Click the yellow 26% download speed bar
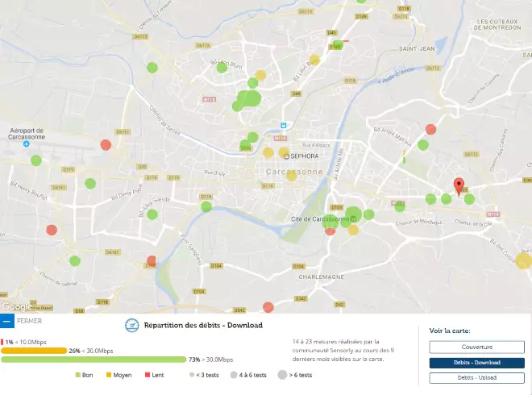Screen dimensions: 532x395 pos(34,351)
